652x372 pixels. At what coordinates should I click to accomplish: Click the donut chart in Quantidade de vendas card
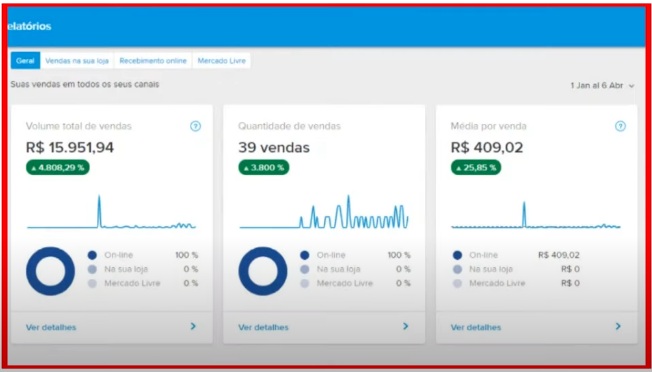[x=263, y=271]
